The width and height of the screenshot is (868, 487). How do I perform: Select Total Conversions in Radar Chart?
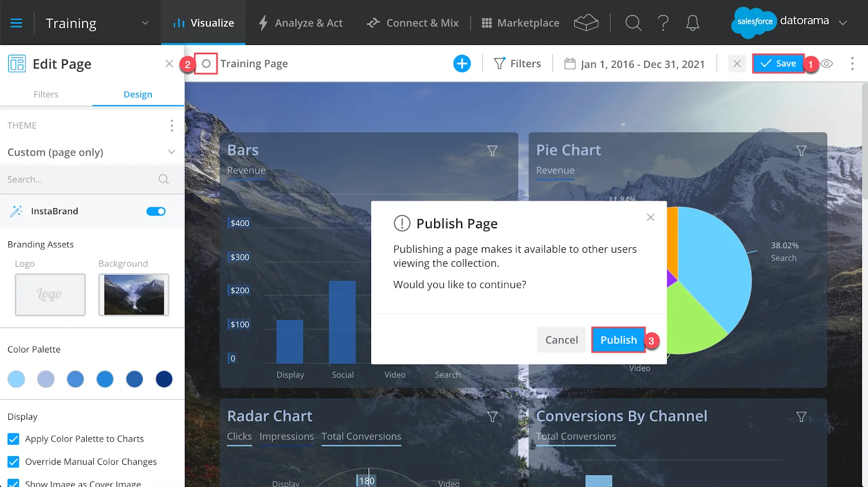pyautogui.click(x=361, y=437)
